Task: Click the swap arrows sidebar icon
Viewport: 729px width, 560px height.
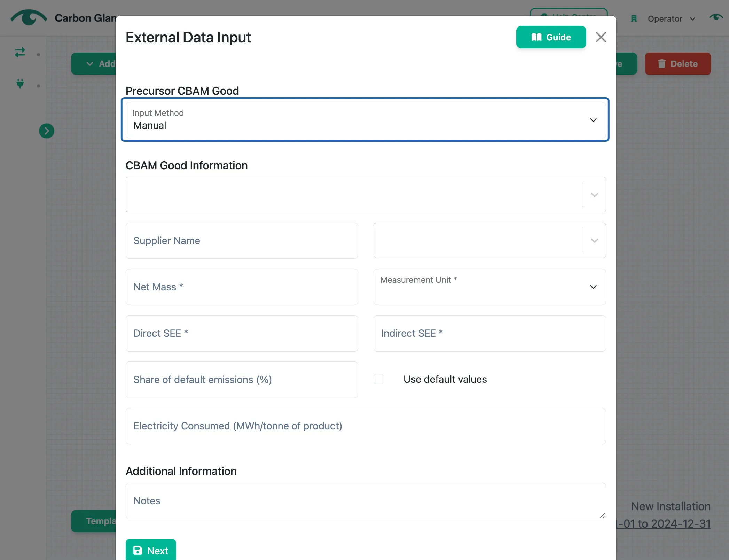Action: pyautogui.click(x=20, y=52)
